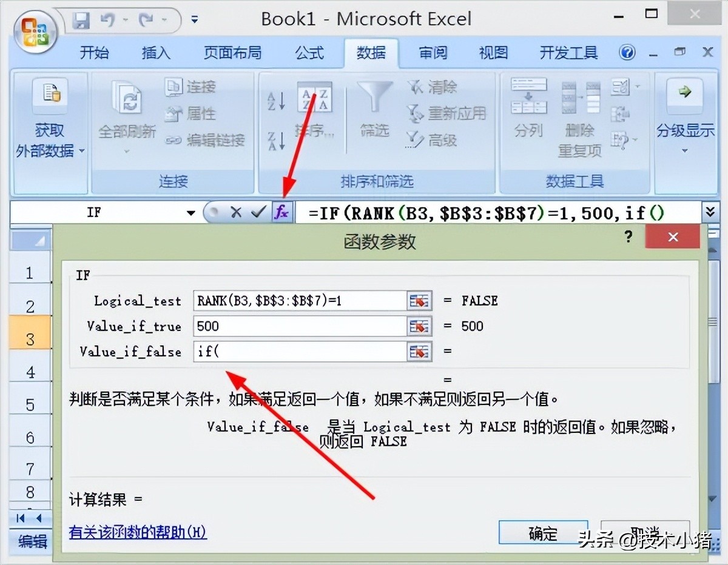Switch to the 视图 tab
Image resolution: width=728 pixels, height=565 pixels.
[x=493, y=53]
